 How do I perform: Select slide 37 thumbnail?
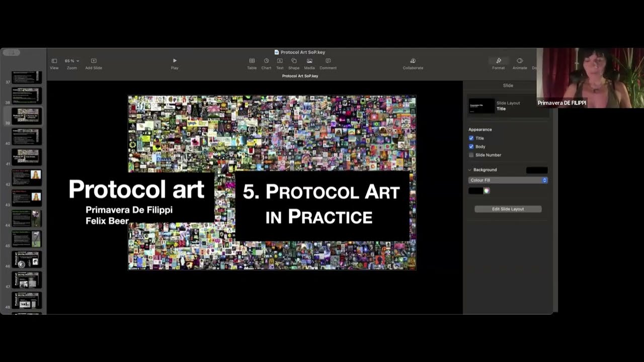27,77
